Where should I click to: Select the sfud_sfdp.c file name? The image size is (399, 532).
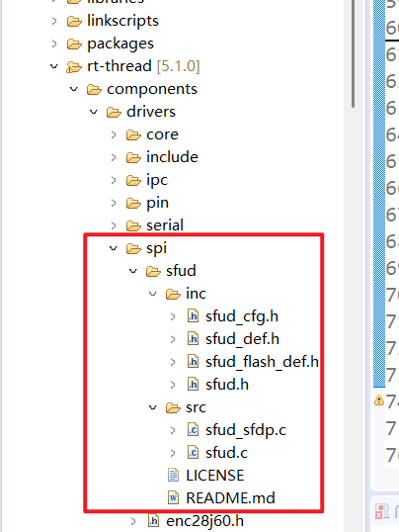click(246, 430)
